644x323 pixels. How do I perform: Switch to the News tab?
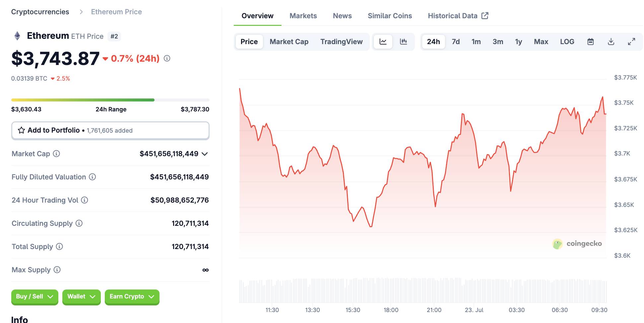coord(342,16)
